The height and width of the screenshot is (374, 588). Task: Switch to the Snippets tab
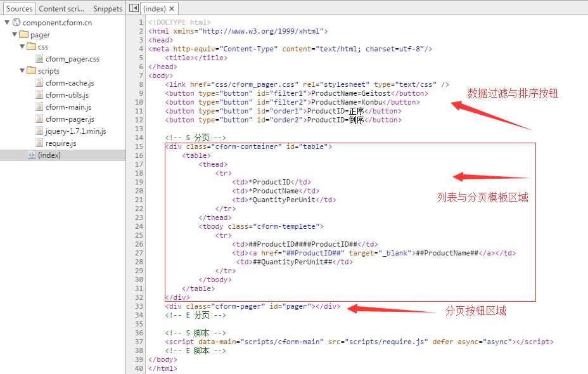[108, 8]
